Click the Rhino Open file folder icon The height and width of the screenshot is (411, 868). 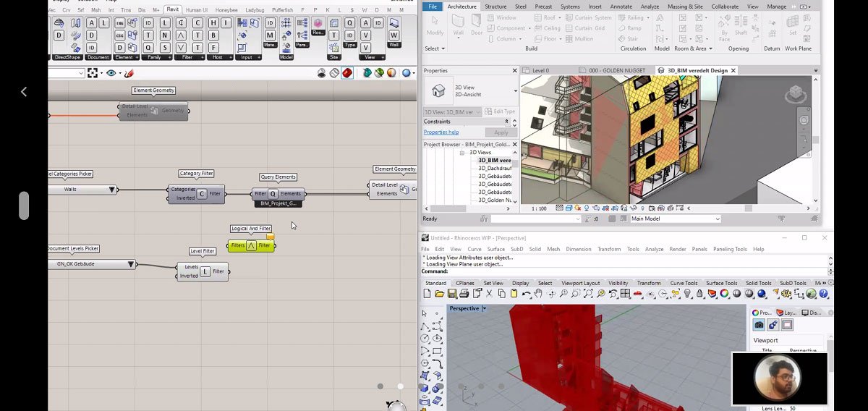440,294
